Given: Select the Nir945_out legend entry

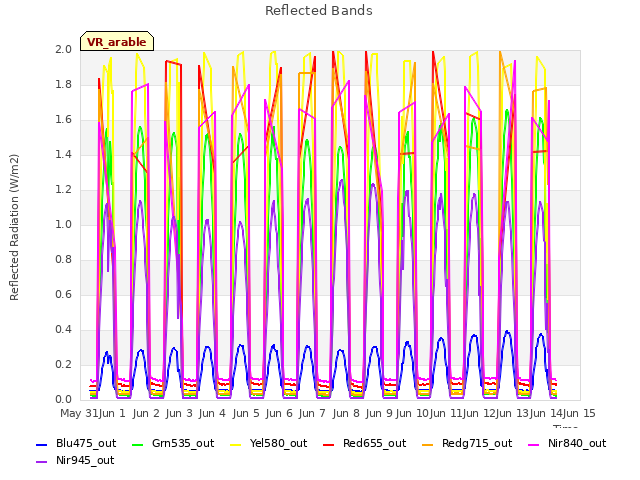Looking at the screenshot, I should click(75, 460).
